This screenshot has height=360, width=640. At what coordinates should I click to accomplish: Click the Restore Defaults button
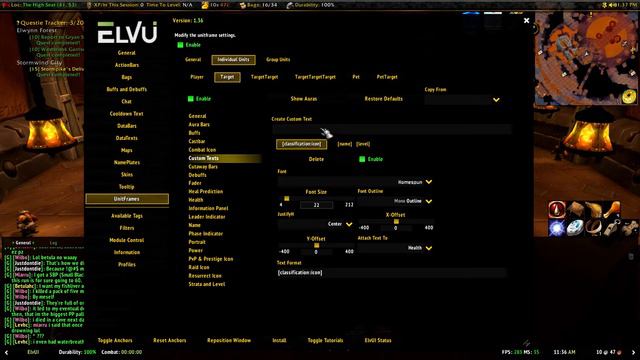(x=384, y=99)
